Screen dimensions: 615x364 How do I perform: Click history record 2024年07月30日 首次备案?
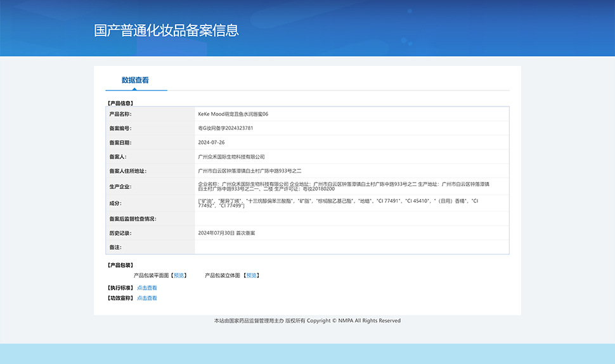point(226,233)
